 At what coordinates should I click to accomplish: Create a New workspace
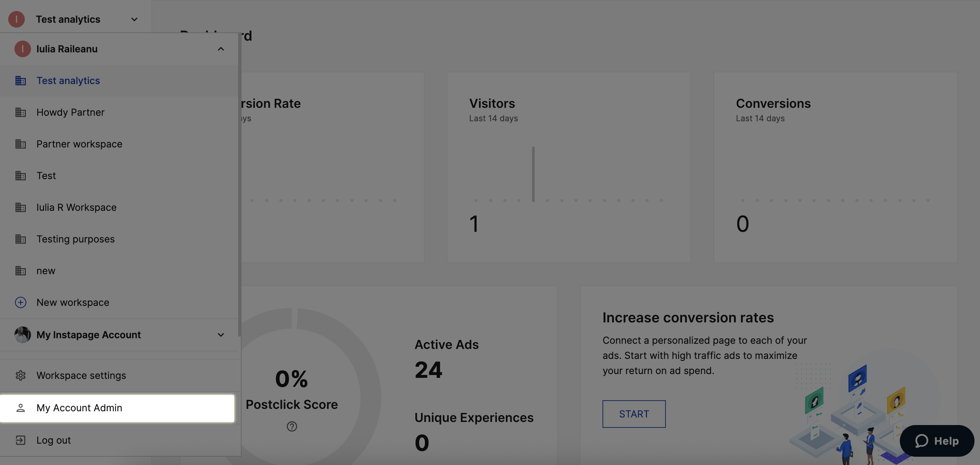[119, 302]
